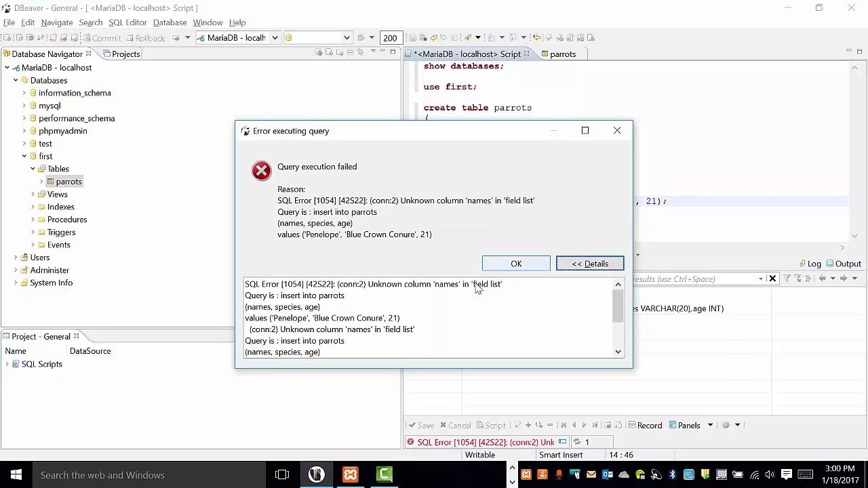Open Task View on the taskbar
The image size is (868, 488).
point(282,475)
